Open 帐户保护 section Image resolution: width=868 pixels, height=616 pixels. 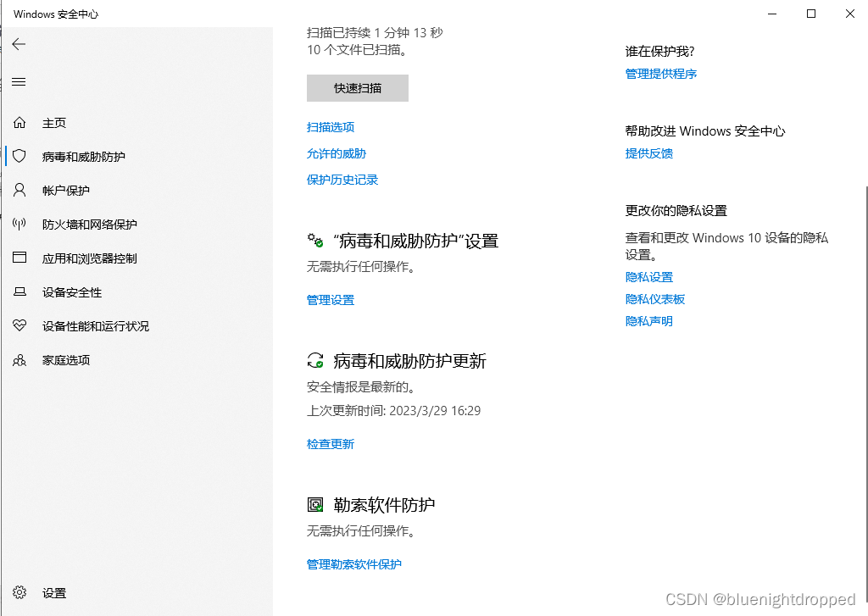(x=66, y=191)
